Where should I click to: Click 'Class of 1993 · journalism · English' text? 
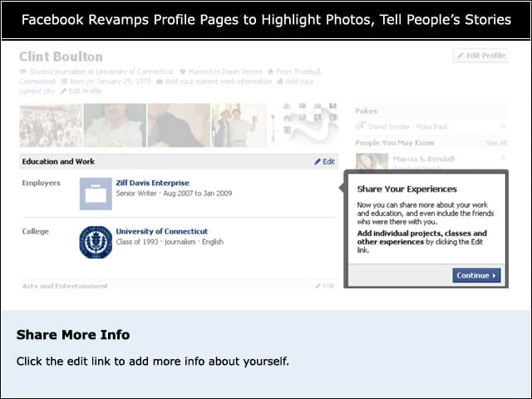click(x=170, y=242)
